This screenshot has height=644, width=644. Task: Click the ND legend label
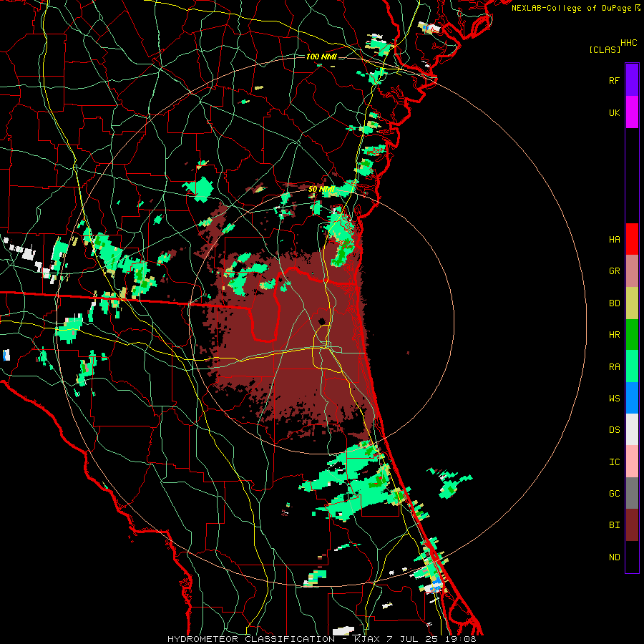tap(614, 557)
